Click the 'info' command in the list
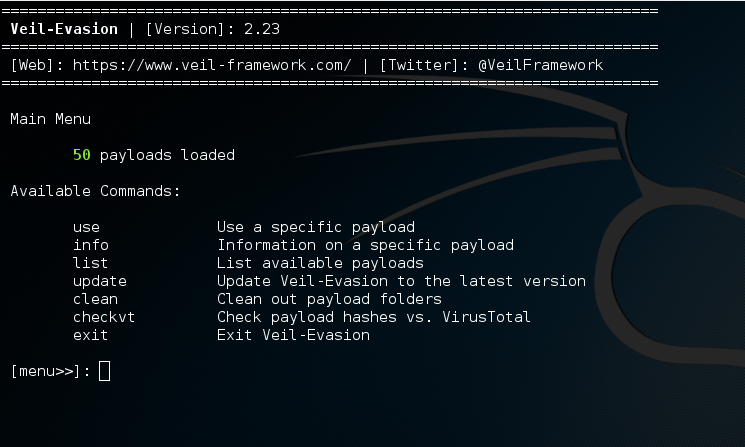Viewport: 745px width, 447px height. 91,245
